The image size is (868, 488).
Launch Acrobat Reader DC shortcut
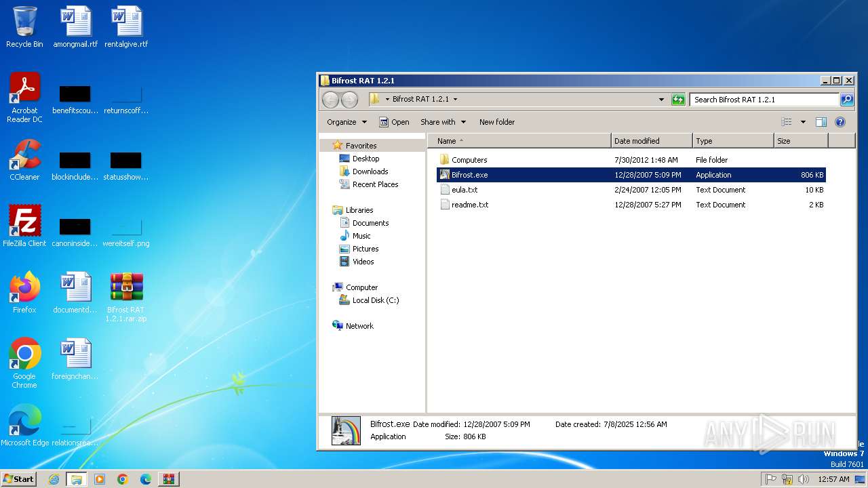coord(24,98)
